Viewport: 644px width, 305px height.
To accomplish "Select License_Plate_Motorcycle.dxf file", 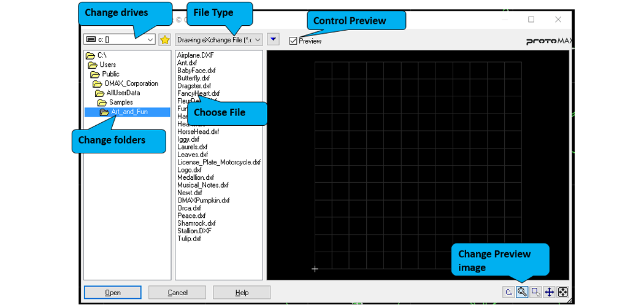I will [218, 162].
